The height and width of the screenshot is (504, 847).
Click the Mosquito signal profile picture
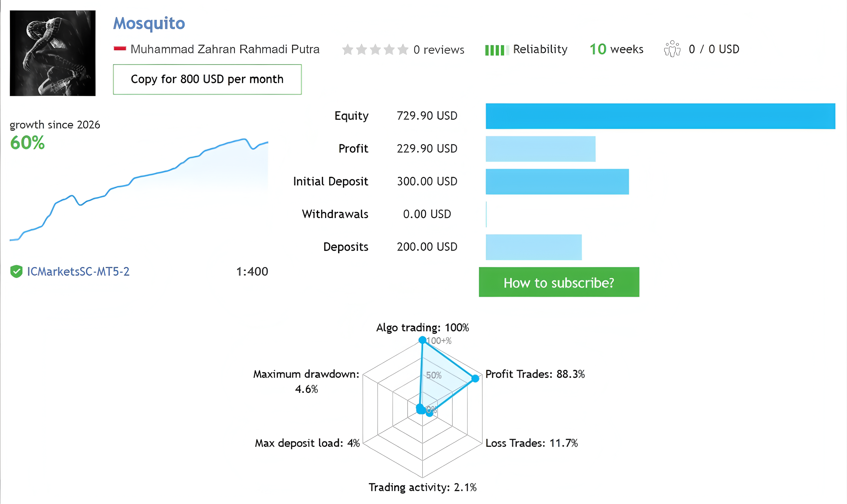pyautogui.click(x=53, y=53)
